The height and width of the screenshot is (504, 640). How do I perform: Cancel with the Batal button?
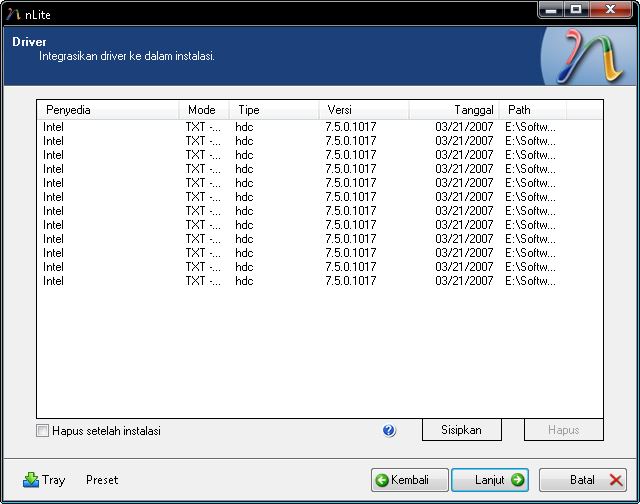(583, 480)
